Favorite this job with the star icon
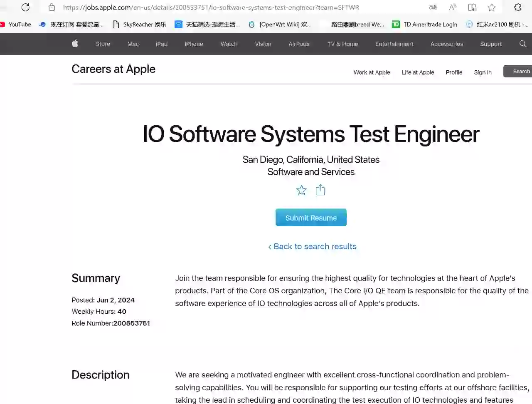The height and width of the screenshot is (404, 532). 301,190
